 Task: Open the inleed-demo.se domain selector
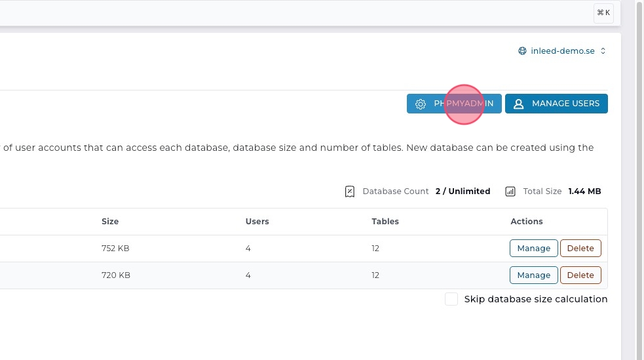(562, 51)
